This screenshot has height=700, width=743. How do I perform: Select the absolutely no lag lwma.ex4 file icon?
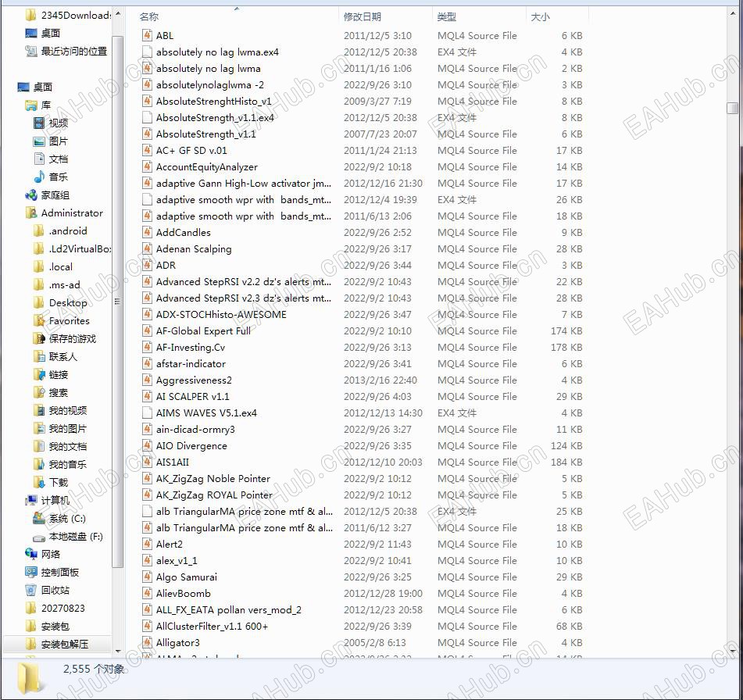147,52
